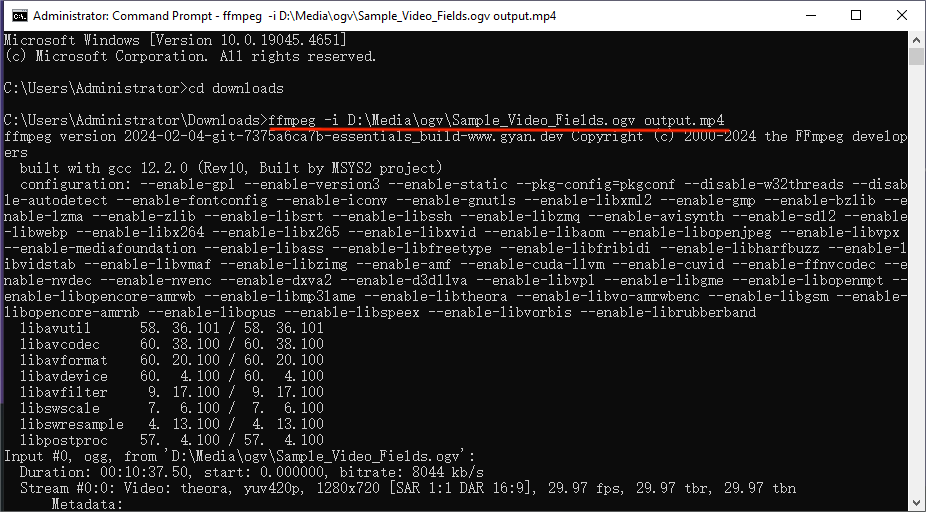
Task: Click the window title bar text
Action: pyautogui.click(x=295, y=16)
